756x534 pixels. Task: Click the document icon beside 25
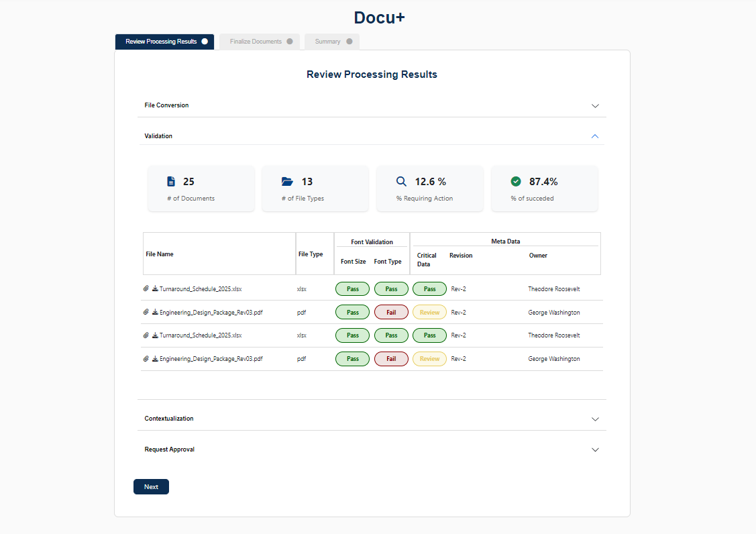tap(171, 181)
